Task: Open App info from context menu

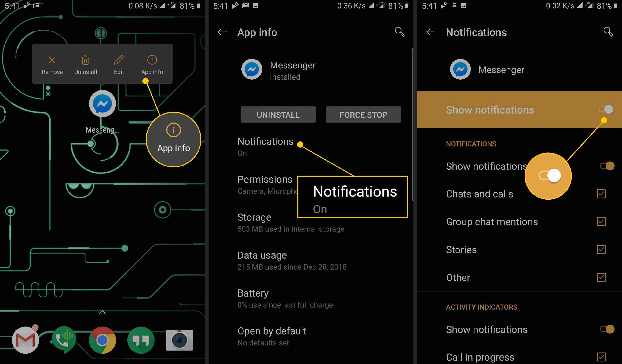Action: click(152, 65)
